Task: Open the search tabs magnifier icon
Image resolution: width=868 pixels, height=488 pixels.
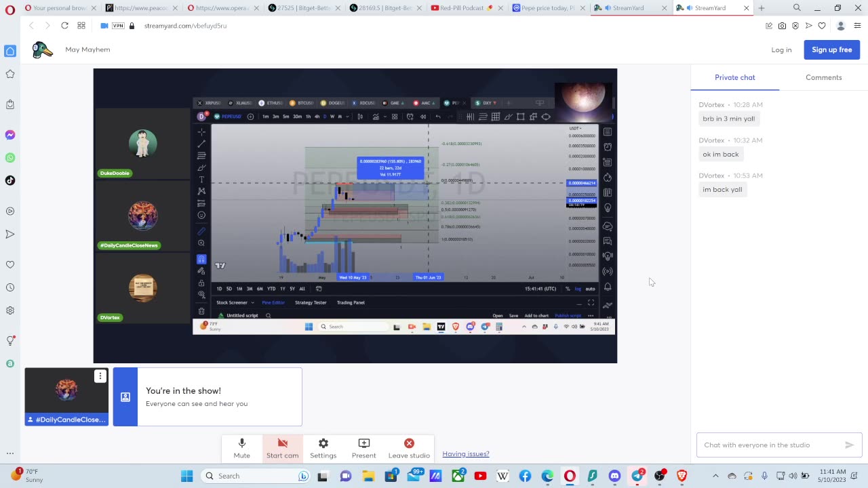Action: (x=797, y=8)
